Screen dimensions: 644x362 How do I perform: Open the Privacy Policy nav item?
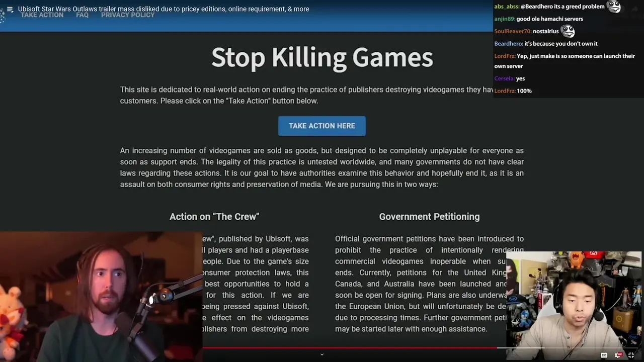tap(128, 15)
